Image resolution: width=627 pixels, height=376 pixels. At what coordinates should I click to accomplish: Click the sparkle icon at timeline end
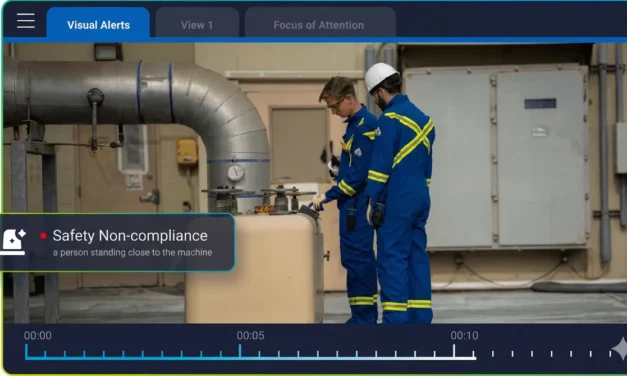pos(620,348)
